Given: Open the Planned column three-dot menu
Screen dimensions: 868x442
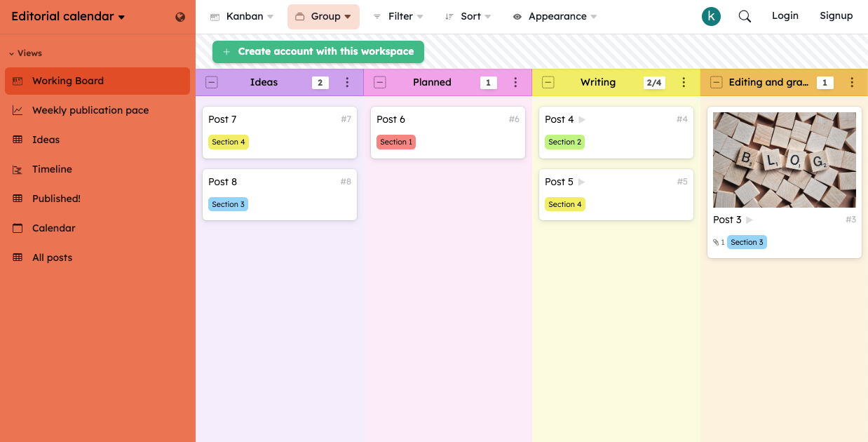Looking at the screenshot, I should click(515, 83).
